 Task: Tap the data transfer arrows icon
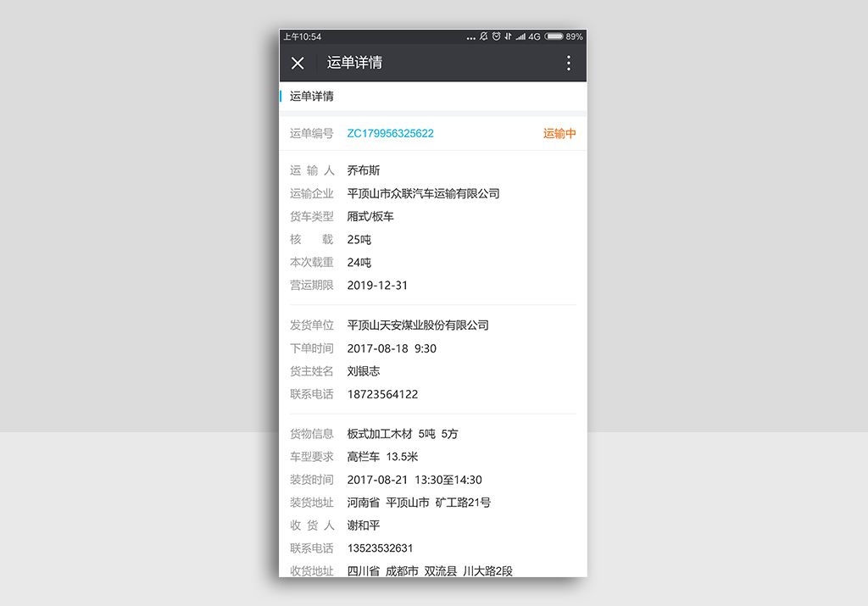tap(508, 36)
